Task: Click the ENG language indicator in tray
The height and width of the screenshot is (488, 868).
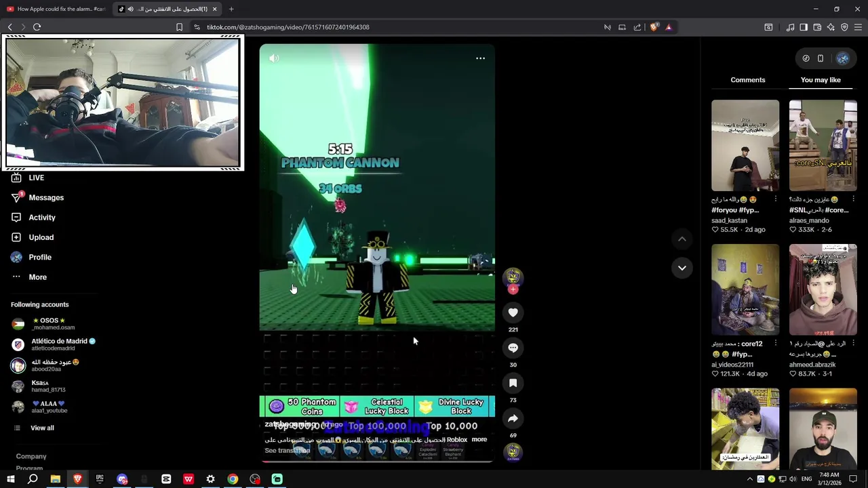Action: click(x=806, y=479)
